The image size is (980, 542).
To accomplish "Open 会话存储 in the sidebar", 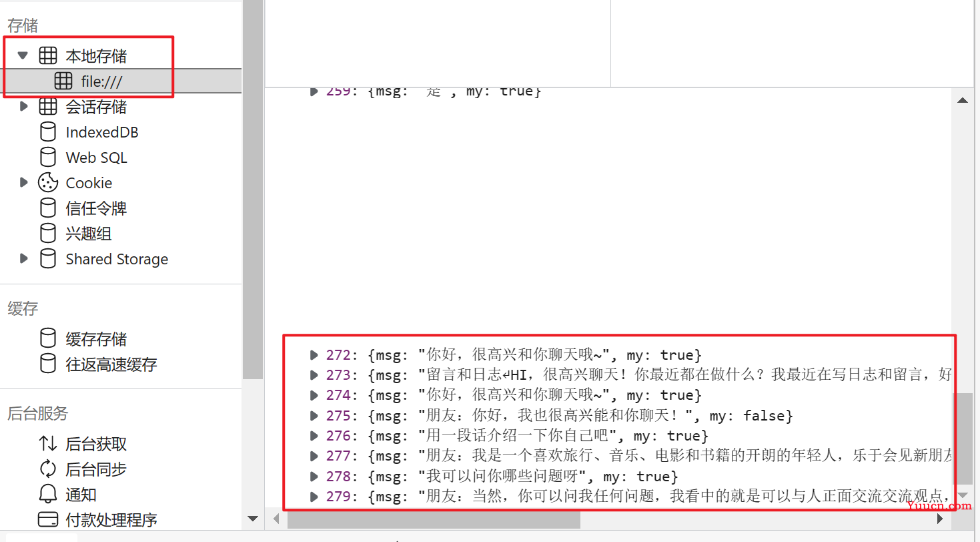I will pos(96,106).
